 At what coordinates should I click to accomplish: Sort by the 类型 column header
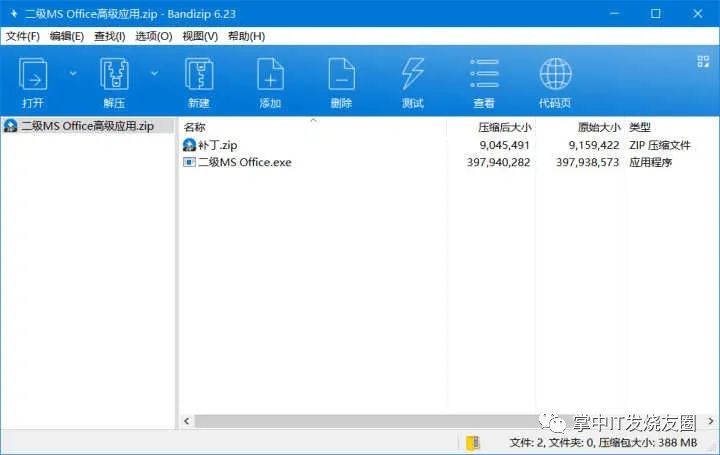pyautogui.click(x=640, y=127)
